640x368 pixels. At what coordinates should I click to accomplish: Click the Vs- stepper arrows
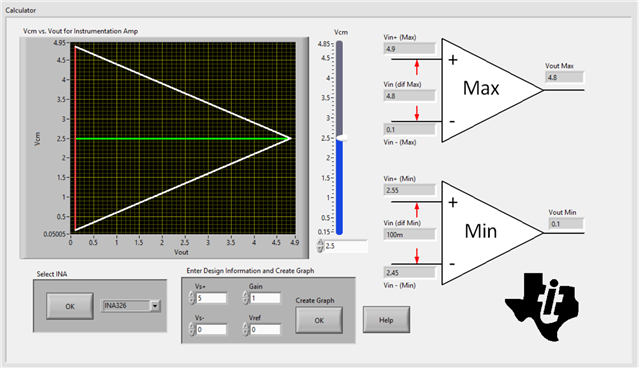click(x=192, y=329)
